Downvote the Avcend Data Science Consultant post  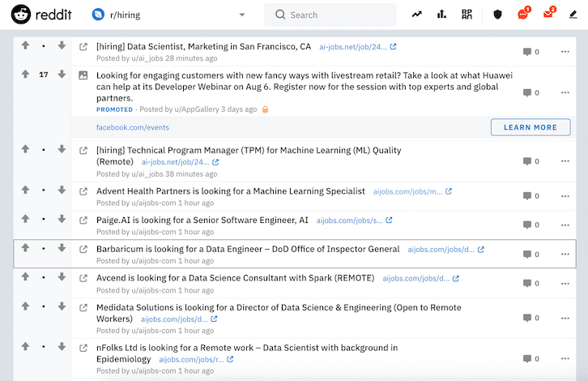tap(62, 277)
